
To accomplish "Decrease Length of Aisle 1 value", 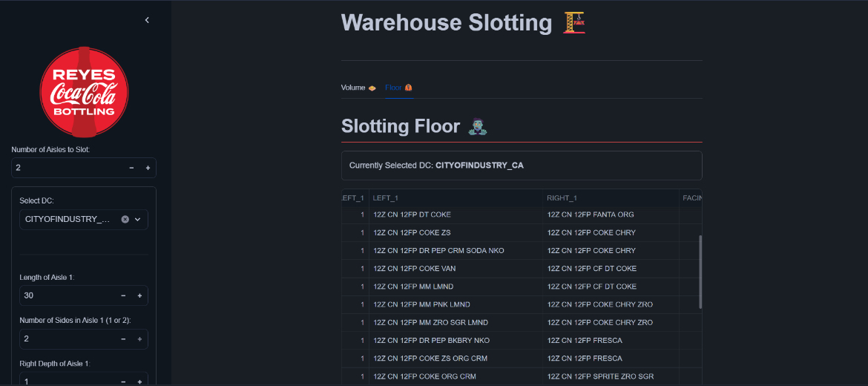I will (123, 295).
